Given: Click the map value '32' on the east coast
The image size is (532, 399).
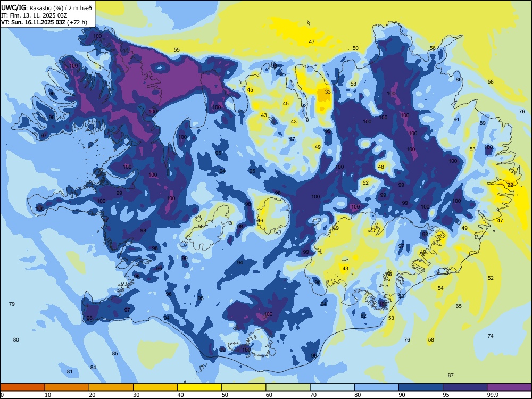Looking at the screenshot, I should (x=510, y=185).
